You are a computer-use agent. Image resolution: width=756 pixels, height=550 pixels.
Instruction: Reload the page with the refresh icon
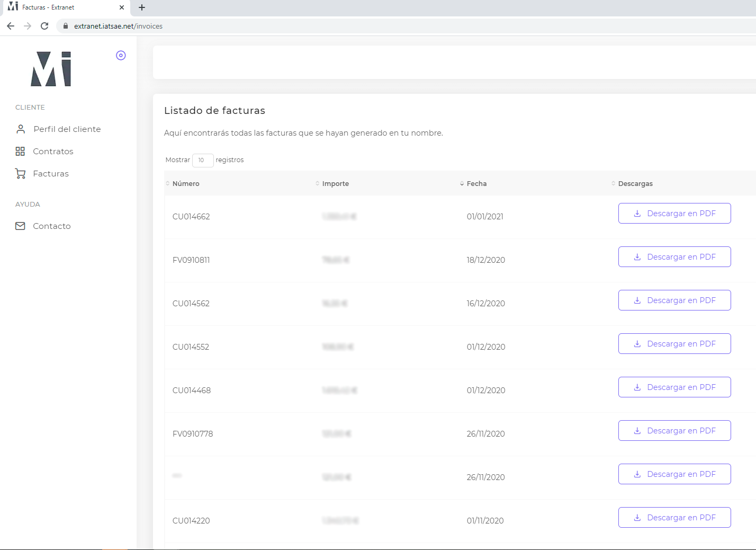[44, 26]
